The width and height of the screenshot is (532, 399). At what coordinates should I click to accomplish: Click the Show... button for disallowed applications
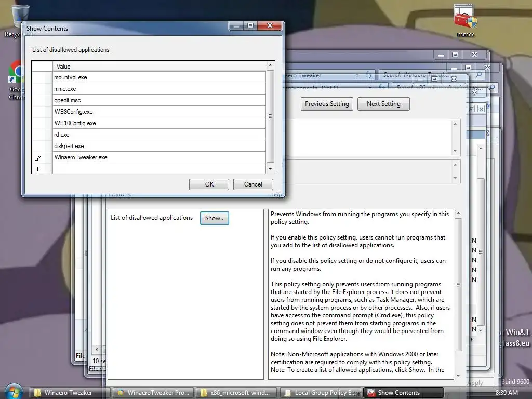point(215,218)
